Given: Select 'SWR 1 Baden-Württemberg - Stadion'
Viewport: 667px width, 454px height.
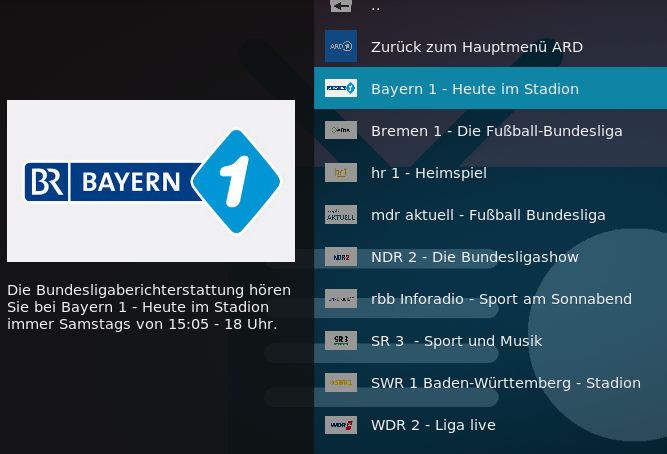Looking at the screenshot, I should pyautogui.click(x=490, y=383).
